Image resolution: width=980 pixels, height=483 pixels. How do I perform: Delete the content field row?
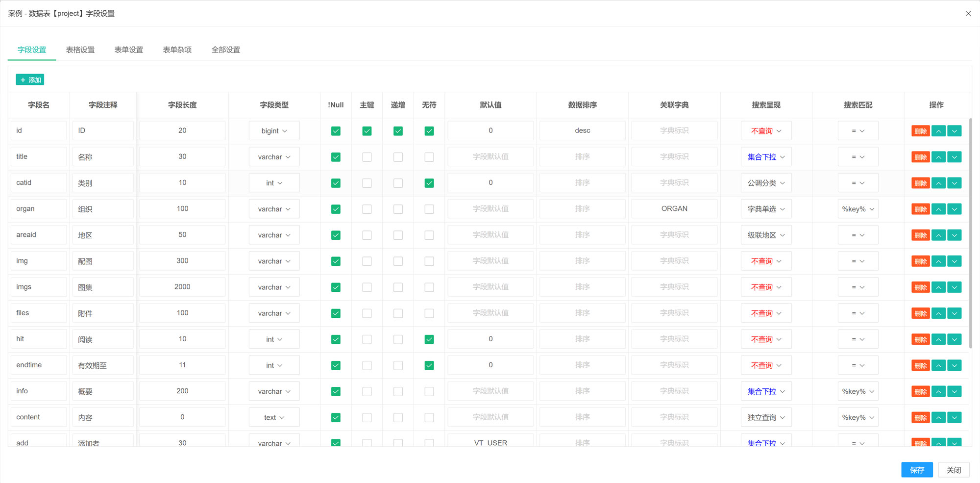920,417
